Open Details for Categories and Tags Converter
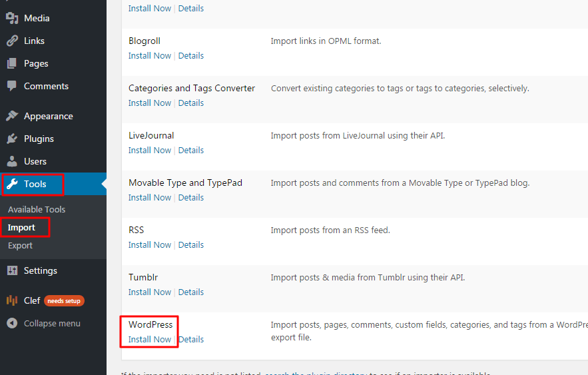588x375 pixels. (x=190, y=103)
